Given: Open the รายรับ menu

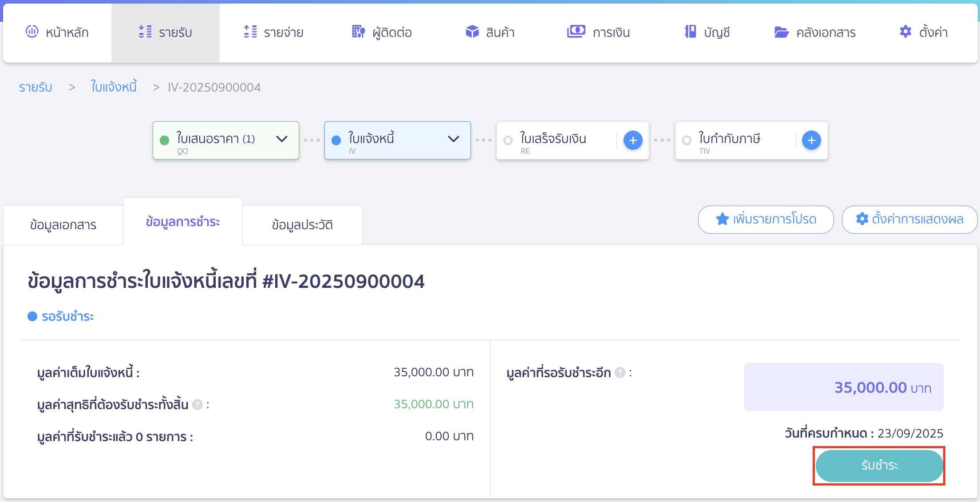Looking at the screenshot, I should point(165,32).
